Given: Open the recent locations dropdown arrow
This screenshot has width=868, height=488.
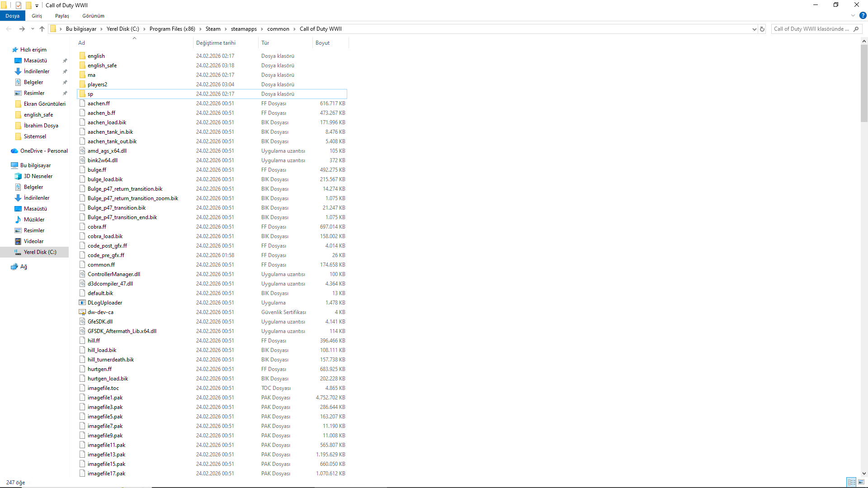Looking at the screenshot, I should [x=33, y=29].
